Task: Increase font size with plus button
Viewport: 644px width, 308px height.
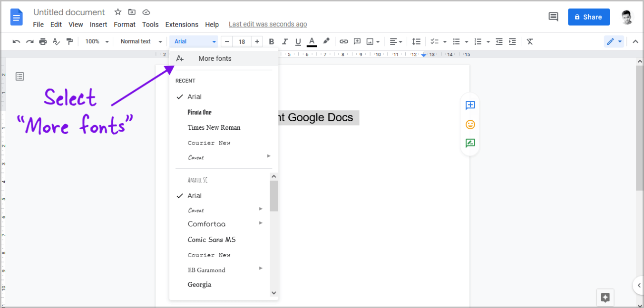Action: coord(257,42)
